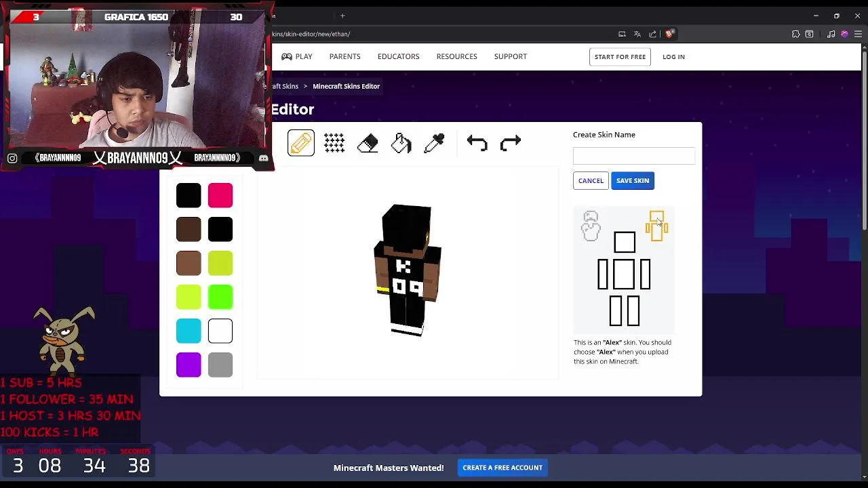The image size is (868, 488).
Task: Click START FOR FREE button
Action: (620, 57)
